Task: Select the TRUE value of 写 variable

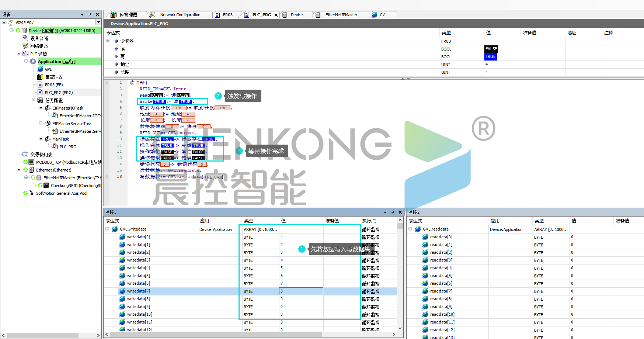Action: (x=490, y=57)
